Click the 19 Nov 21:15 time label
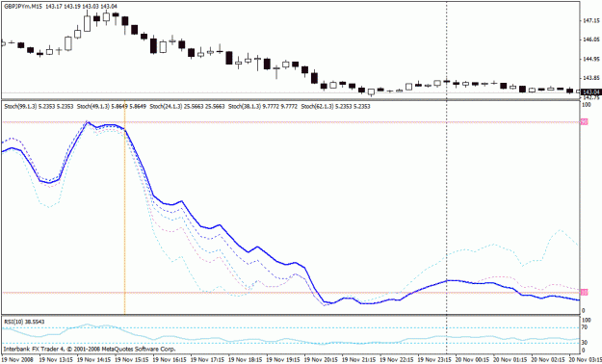Viewport: 602px width, 364px height. click(x=358, y=360)
